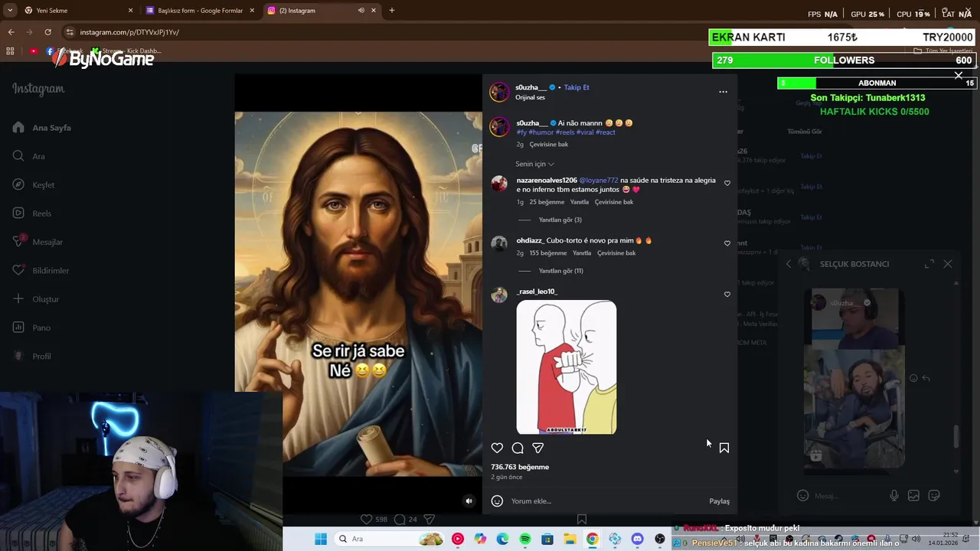Select the Instagram browser tab
This screenshot has height=551, width=980.
click(x=322, y=11)
